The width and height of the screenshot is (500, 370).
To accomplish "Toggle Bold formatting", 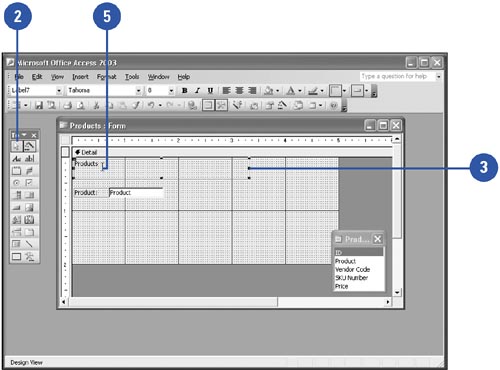I will click(184, 91).
